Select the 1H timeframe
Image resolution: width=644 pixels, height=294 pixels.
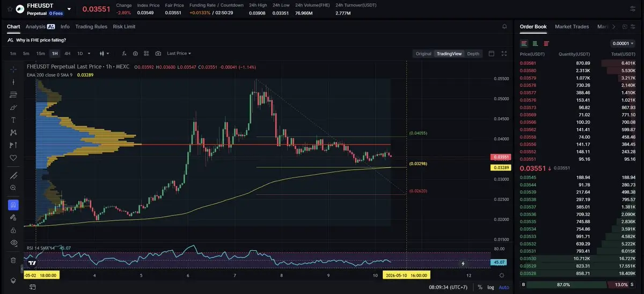(x=54, y=53)
